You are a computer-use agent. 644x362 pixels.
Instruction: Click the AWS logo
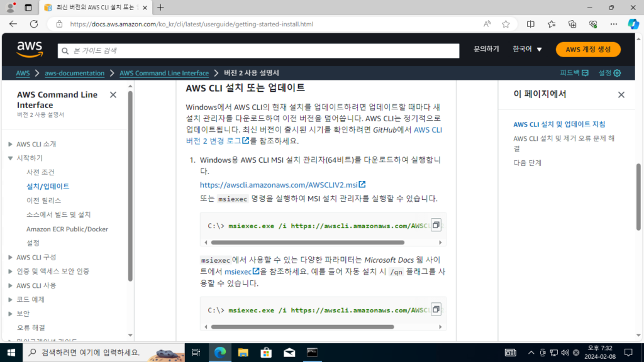(30, 49)
